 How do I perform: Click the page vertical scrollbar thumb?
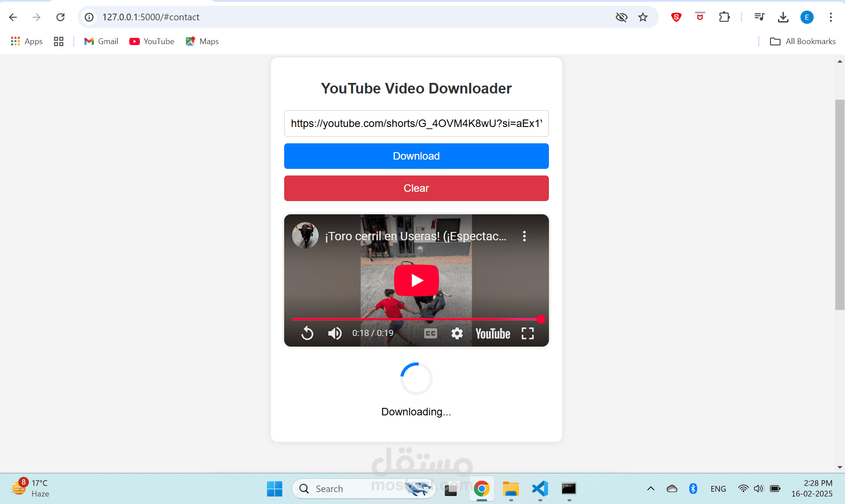click(x=839, y=205)
